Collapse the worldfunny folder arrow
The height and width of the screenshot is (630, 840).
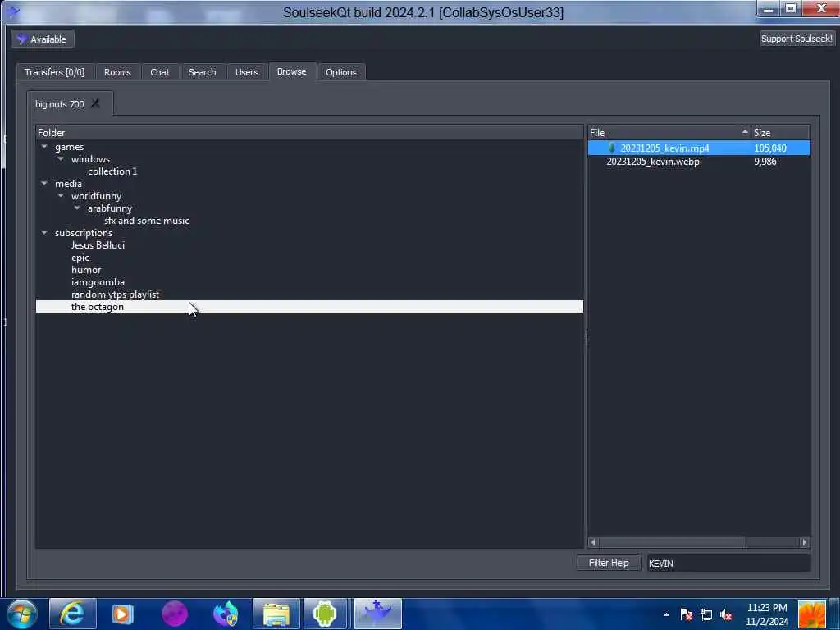click(61, 195)
